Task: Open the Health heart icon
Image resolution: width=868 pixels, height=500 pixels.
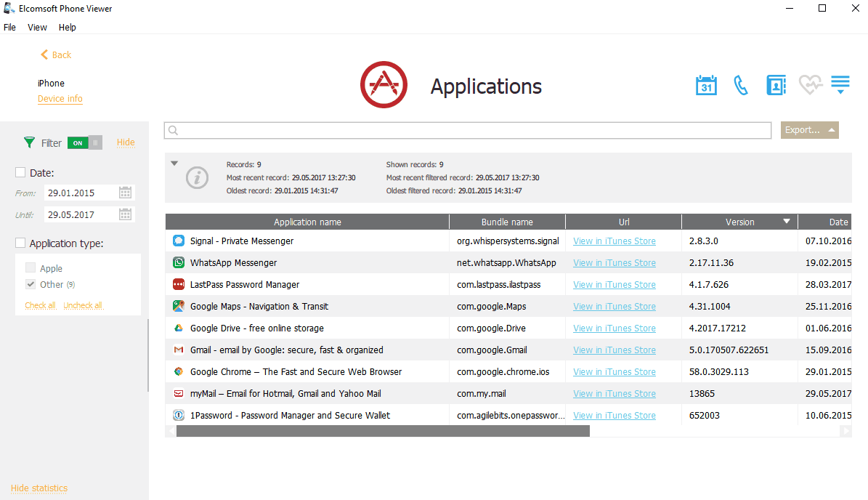Action: click(810, 85)
